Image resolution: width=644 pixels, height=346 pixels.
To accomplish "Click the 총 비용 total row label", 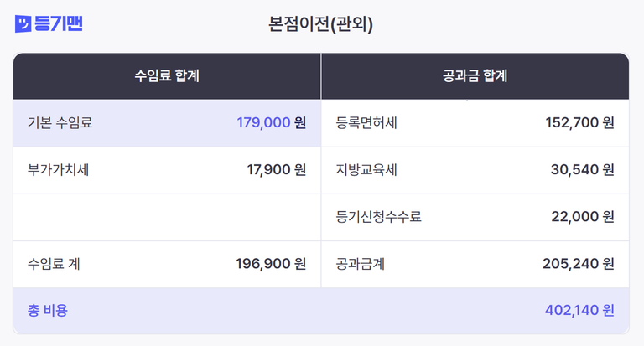I will coord(48,311).
